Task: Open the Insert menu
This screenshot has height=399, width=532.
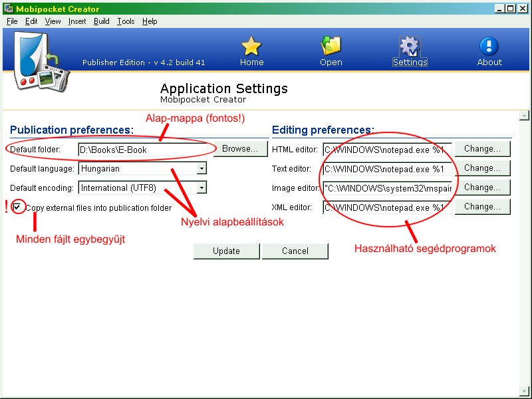Action: (x=77, y=21)
